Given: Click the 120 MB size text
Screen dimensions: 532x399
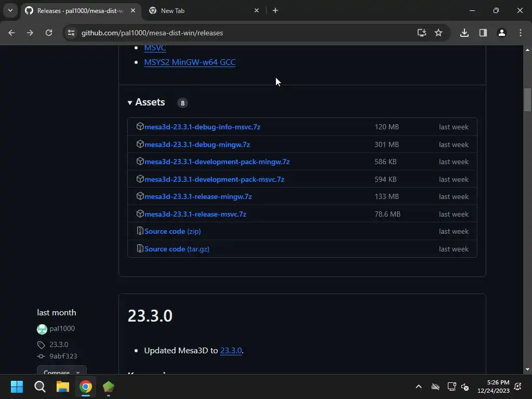Looking at the screenshot, I should click(x=387, y=127).
